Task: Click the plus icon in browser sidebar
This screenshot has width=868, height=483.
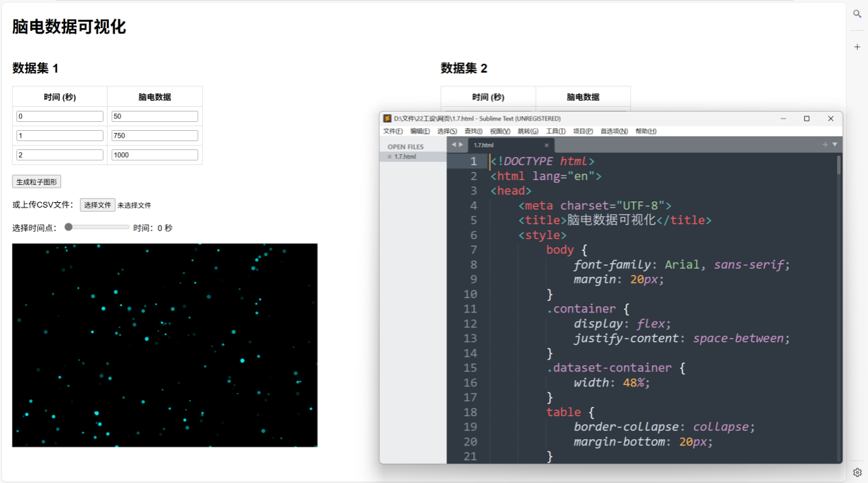Action: coord(857,47)
